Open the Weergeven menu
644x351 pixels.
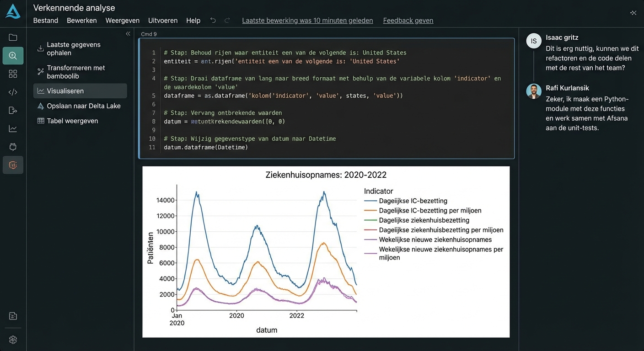[123, 21]
